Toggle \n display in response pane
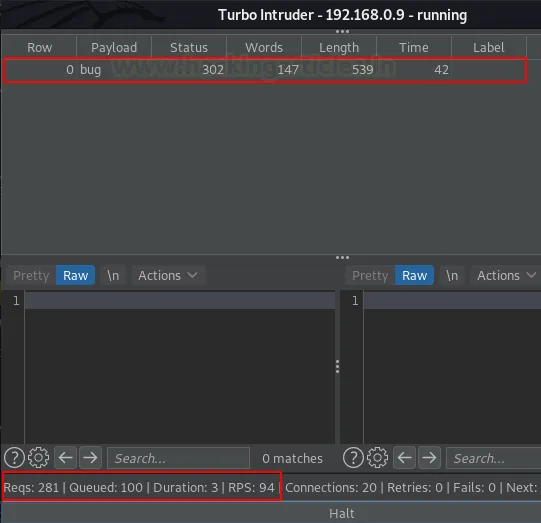541x523 pixels. 452,275
